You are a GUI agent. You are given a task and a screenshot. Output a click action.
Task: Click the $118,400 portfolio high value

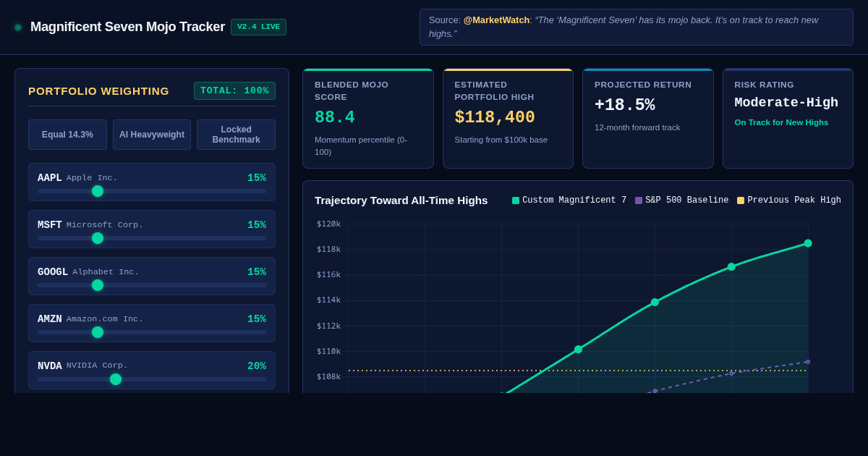tap(495, 117)
